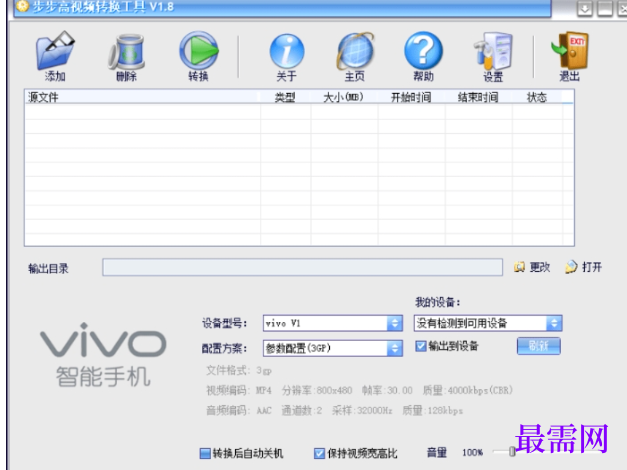Click the 帧率:30.00 text
The height and width of the screenshot is (470, 627).
click(387, 390)
